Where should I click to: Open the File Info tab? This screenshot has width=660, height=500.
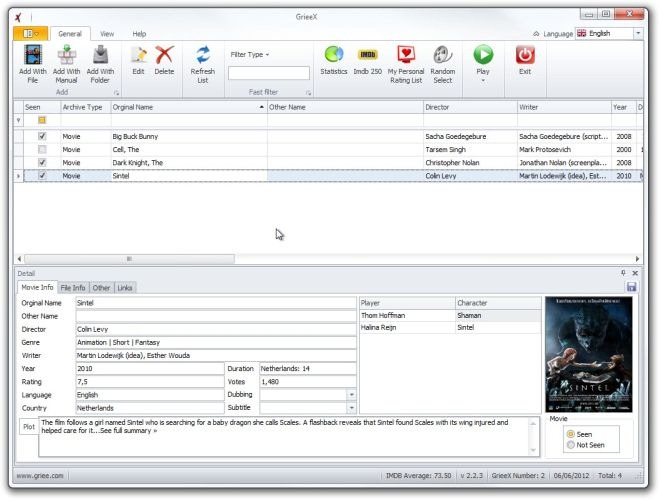(x=73, y=288)
